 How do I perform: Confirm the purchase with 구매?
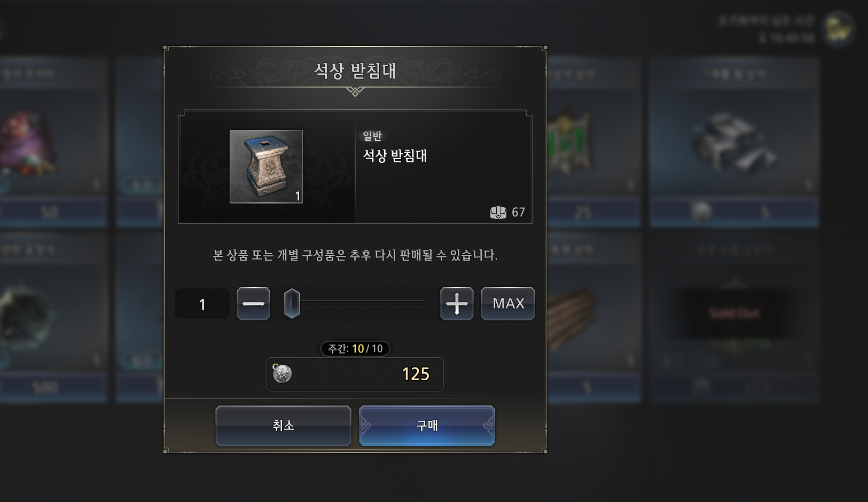(427, 426)
